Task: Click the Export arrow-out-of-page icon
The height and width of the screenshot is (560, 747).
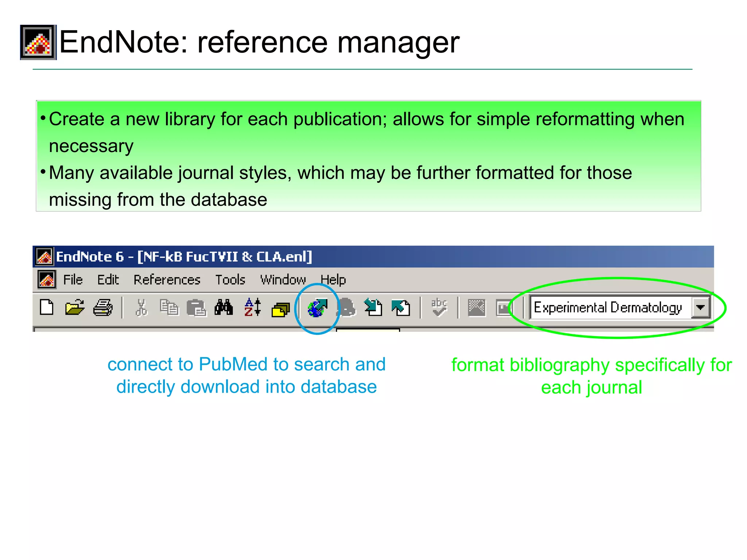Action: pos(400,307)
